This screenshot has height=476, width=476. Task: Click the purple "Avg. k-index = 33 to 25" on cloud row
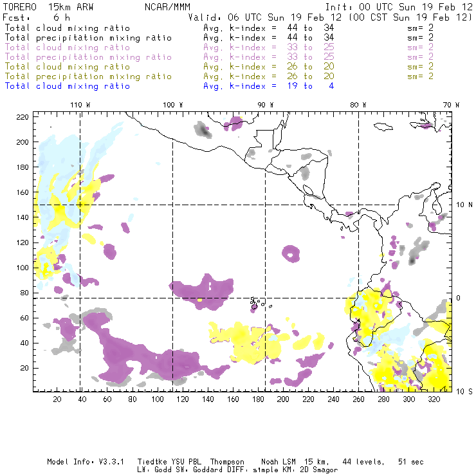point(269,48)
